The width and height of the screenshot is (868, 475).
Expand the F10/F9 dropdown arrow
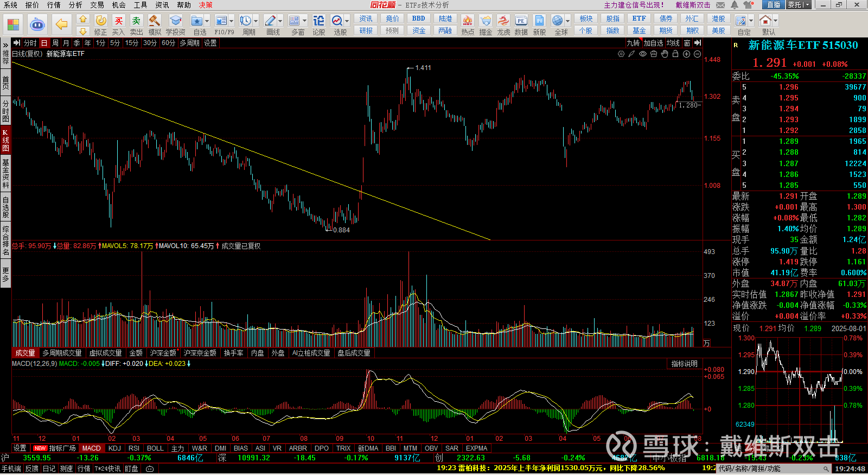coord(232,21)
